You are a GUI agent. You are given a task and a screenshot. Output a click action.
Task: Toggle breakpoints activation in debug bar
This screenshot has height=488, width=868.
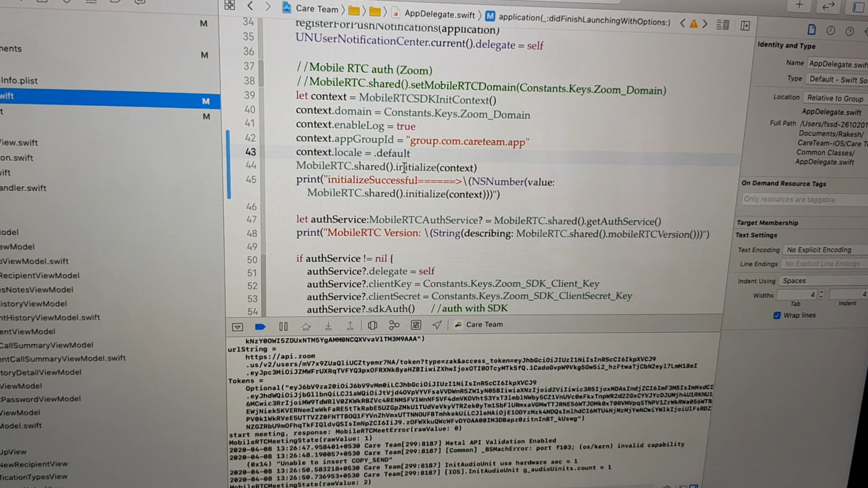coord(260,327)
